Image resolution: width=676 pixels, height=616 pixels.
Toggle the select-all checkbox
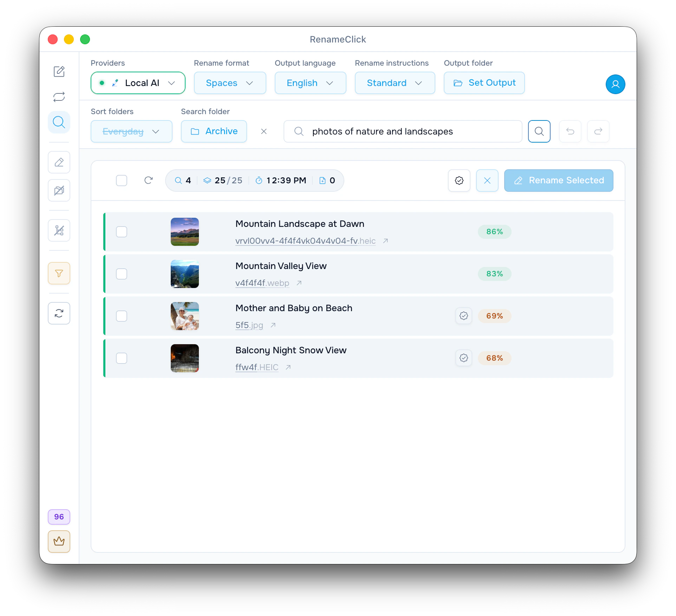tap(122, 181)
